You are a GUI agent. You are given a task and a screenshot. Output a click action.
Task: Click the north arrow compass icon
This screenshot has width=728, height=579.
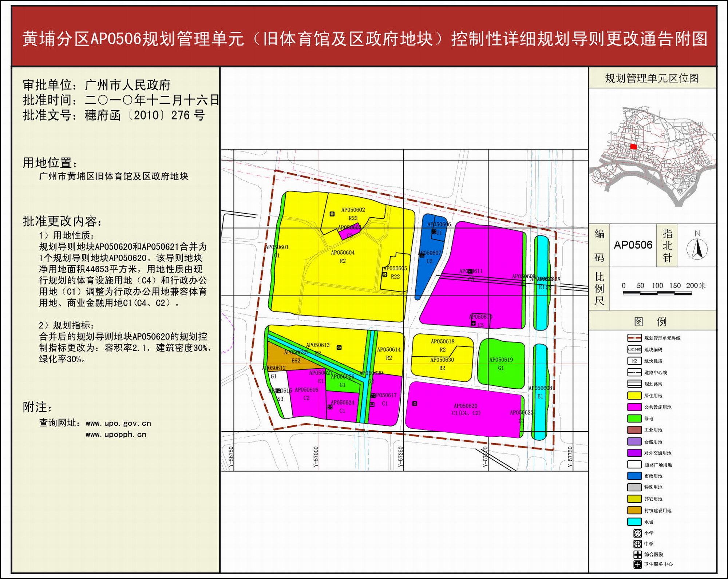pyautogui.click(x=697, y=248)
